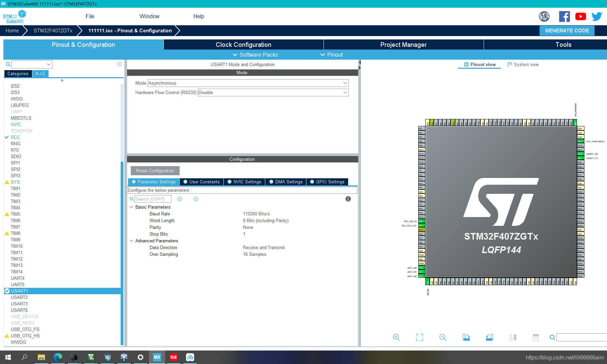Screen dimensions: 607x364
Task: Open the Help menu
Action: (199, 16)
